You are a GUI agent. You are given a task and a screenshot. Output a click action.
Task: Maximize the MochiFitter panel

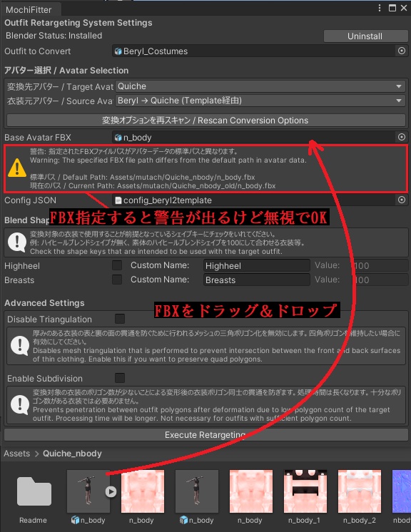coord(392,8)
